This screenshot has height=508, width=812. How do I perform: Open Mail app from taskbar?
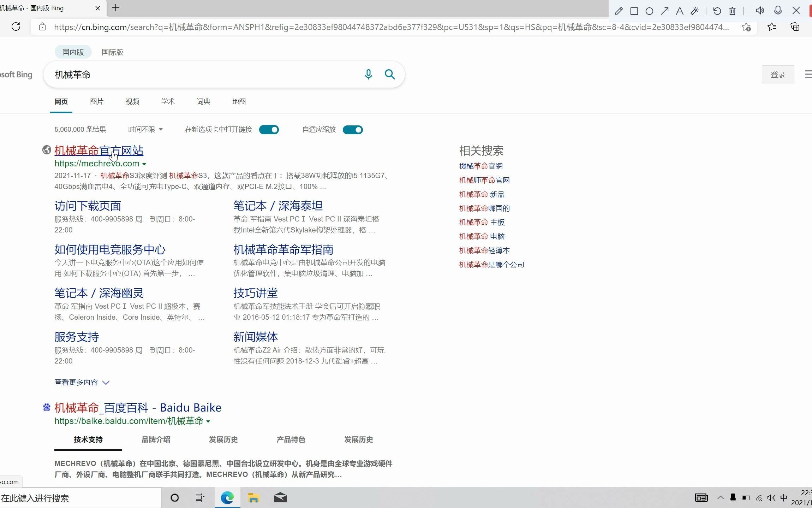coord(280,498)
